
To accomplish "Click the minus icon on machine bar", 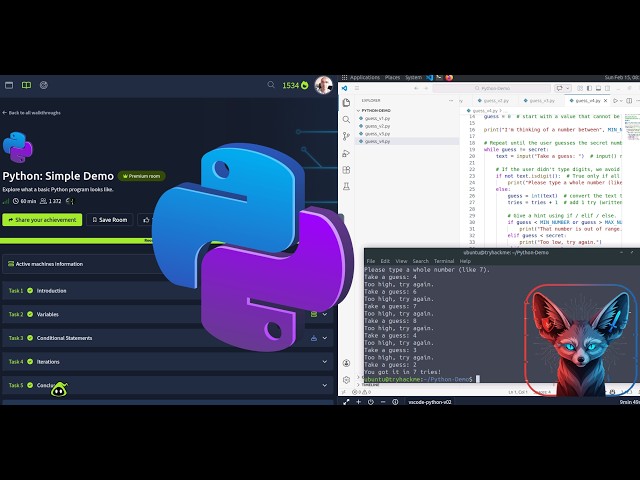I will click(x=383, y=402).
